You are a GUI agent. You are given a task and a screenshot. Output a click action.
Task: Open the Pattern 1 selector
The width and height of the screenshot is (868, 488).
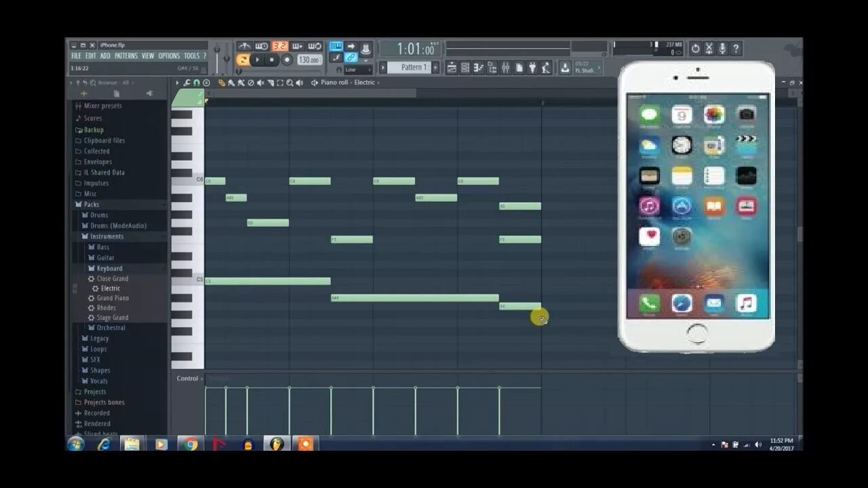pos(410,67)
